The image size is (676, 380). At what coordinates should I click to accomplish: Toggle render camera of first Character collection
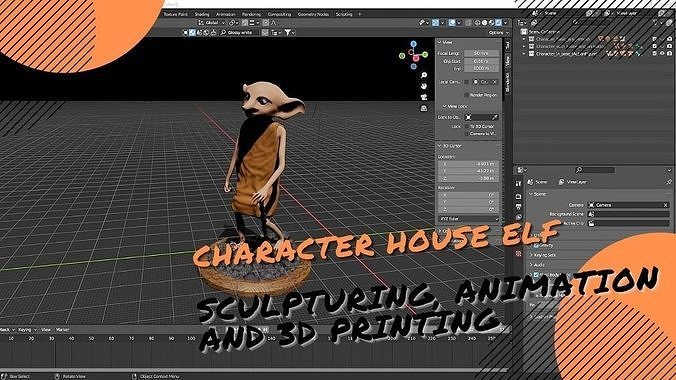[670, 39]
